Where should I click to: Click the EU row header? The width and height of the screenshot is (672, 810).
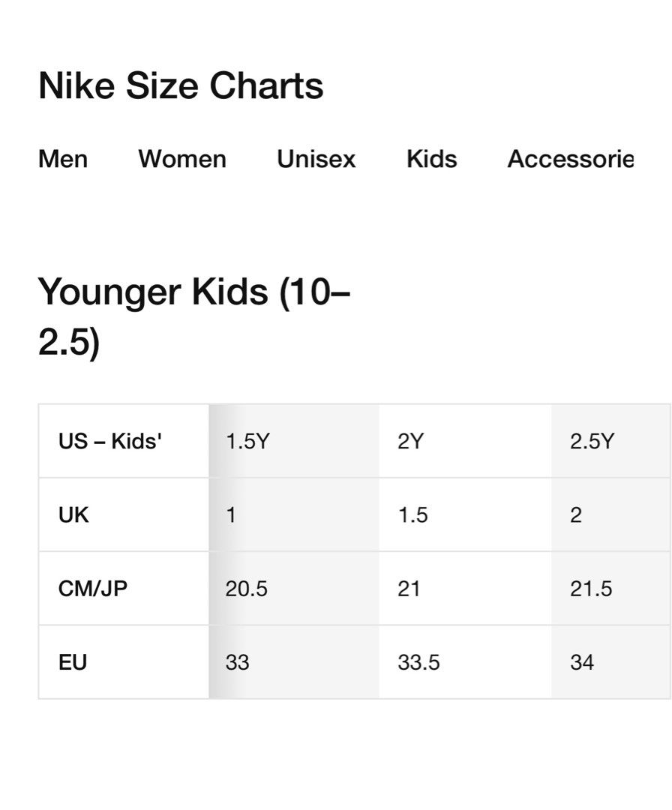[x=73, y=663]
